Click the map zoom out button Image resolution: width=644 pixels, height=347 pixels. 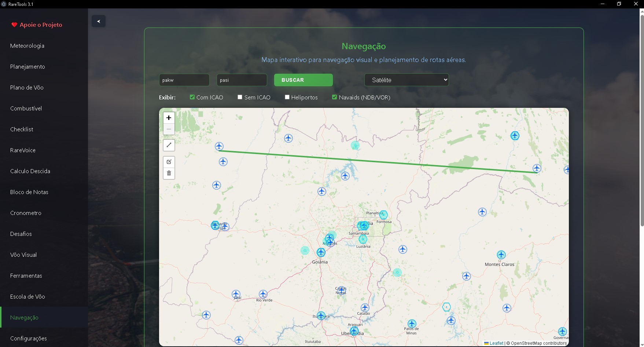169,129
